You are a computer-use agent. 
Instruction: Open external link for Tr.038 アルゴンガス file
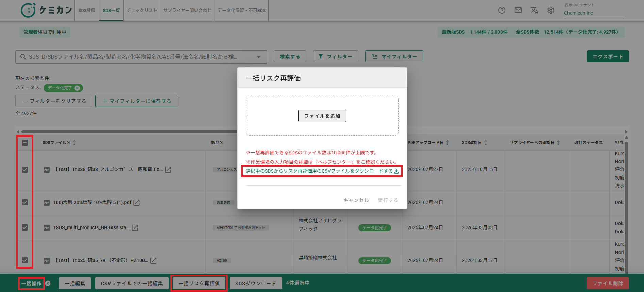pos(168,169)
